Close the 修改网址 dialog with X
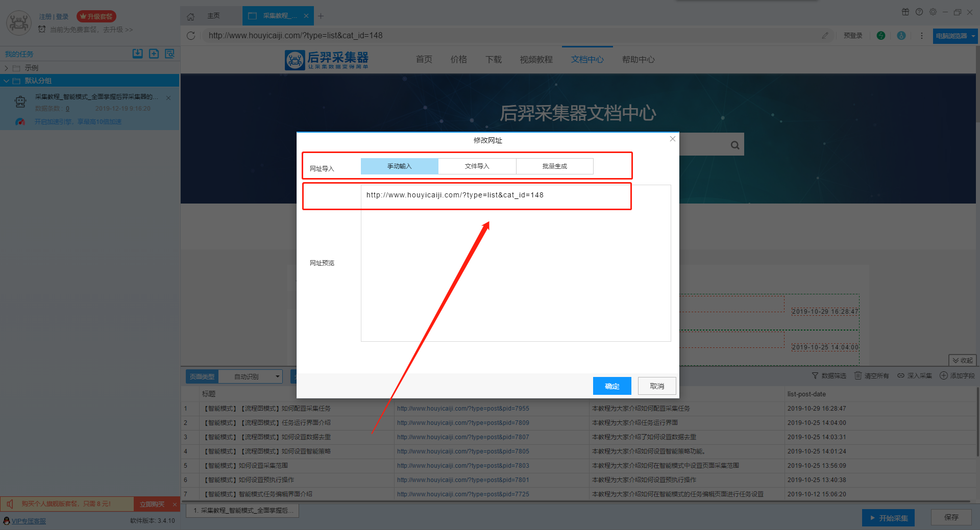 (672, 139)
